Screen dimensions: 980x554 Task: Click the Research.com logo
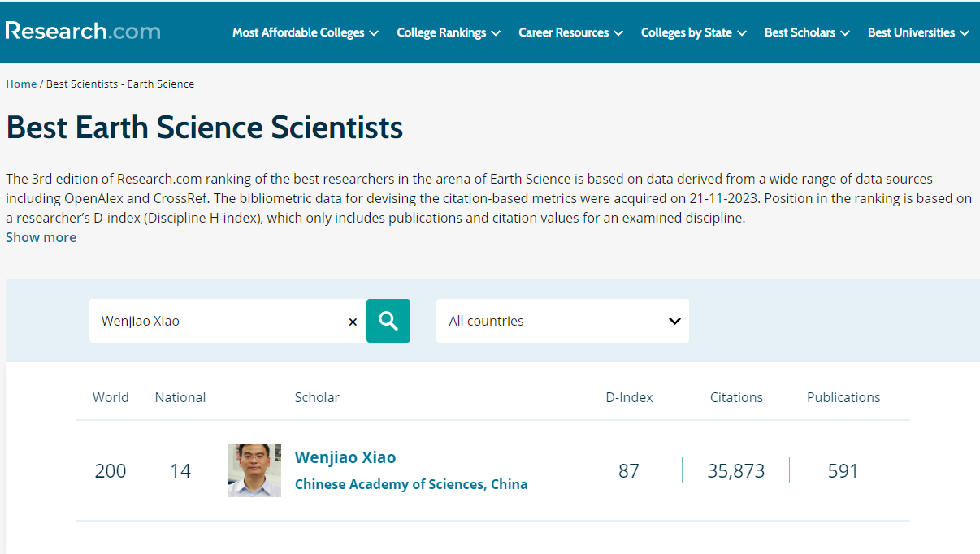click(83, 32)
